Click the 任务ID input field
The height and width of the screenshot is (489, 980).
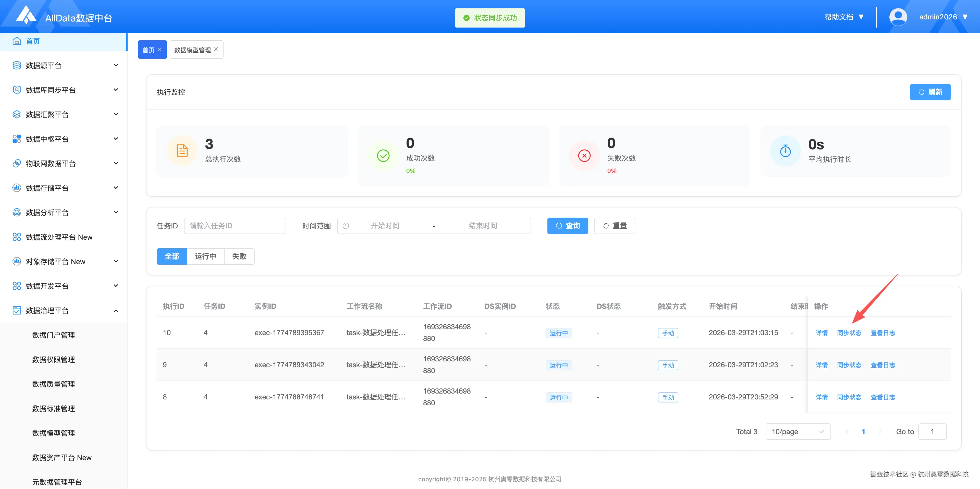(x=235, y=226)
